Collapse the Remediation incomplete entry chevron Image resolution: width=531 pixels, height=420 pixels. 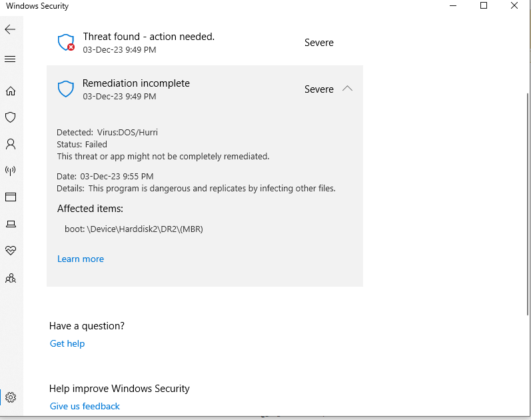[348, 89]
